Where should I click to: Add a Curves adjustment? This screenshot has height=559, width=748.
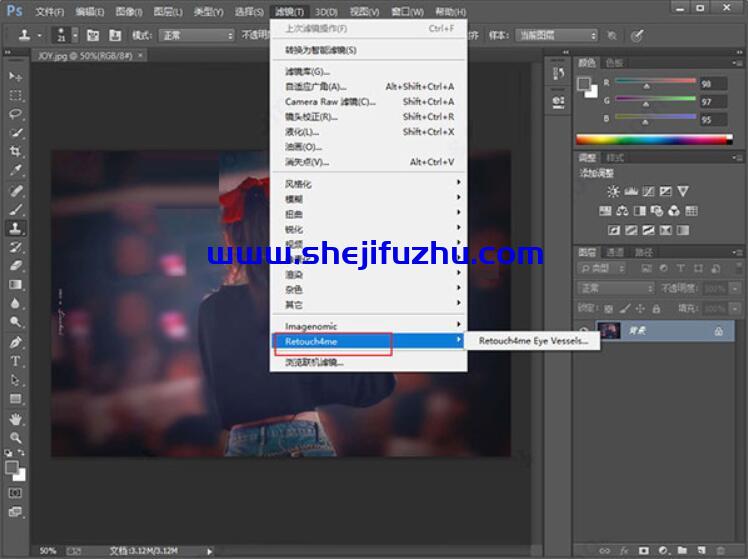click(x=648, y=192)
